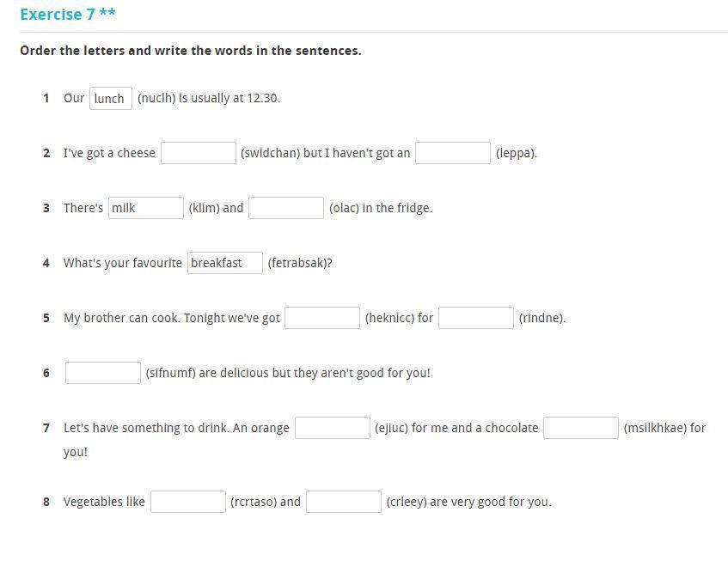This screenshot has width=728, height=561.
Task: Click the blank before (msilkhkae)
Action: [x=580, y=428]
